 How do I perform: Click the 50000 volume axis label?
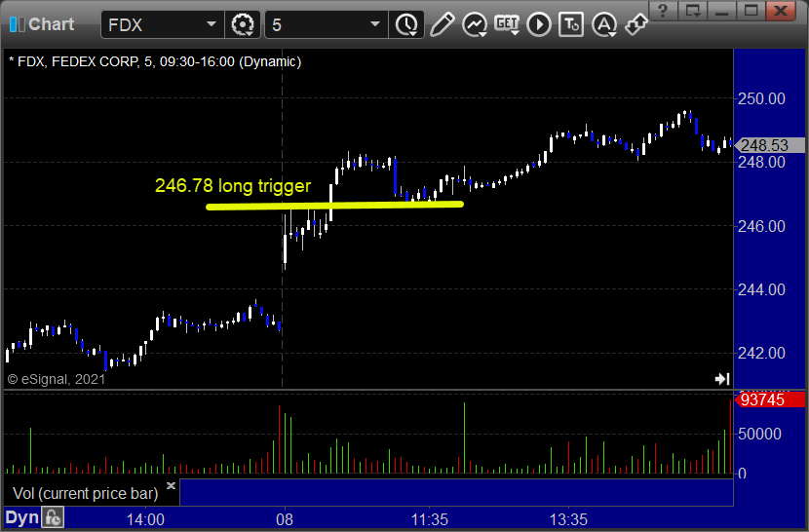point(759,434)
